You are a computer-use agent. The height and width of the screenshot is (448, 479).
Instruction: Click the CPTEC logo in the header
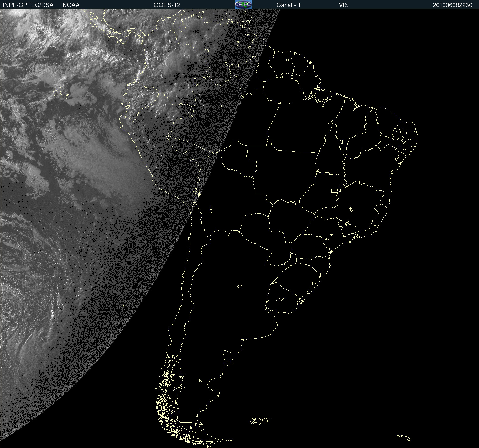click(243, 5)
